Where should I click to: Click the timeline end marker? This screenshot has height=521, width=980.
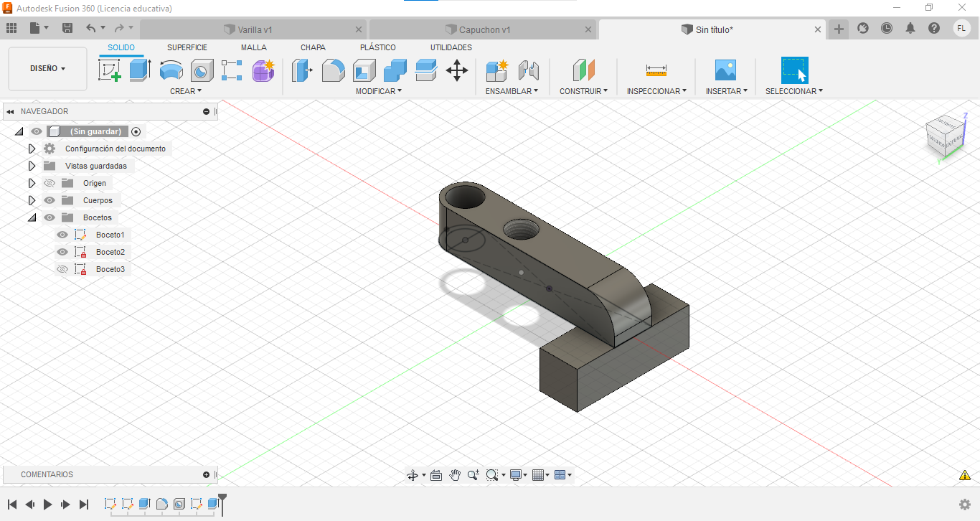[x=222, y=504]
